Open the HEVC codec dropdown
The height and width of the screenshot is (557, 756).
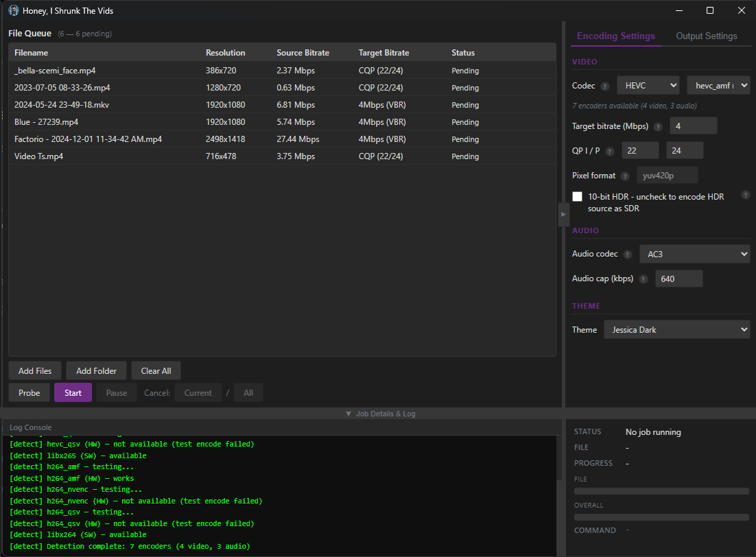click(x=648, y=85)
